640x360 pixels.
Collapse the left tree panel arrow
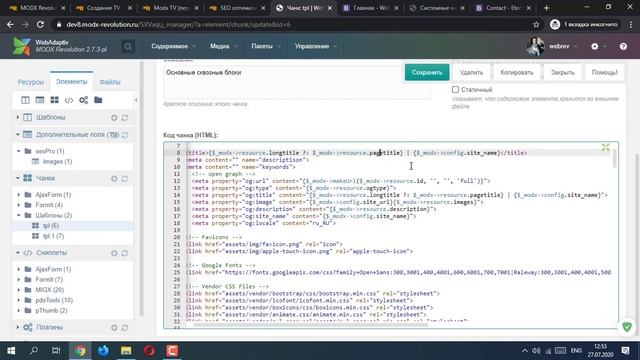pyautogui.click(x=136, y=100)
